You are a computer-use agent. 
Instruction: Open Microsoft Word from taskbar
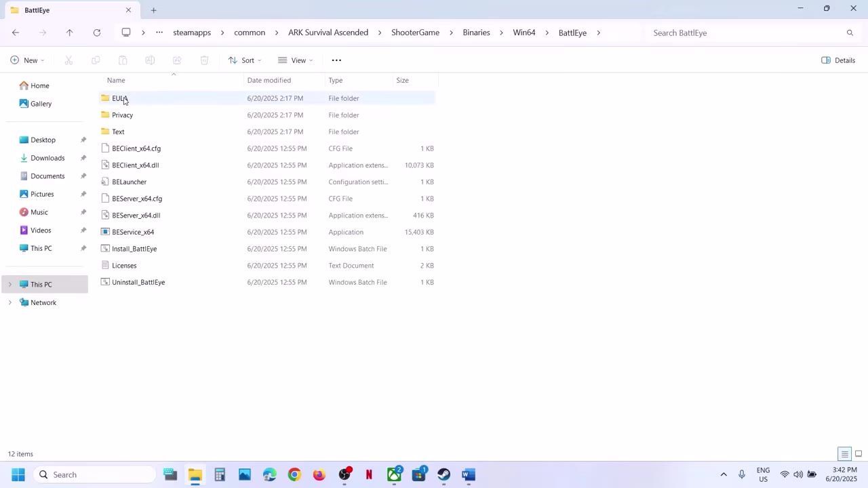tap(469, 474)
